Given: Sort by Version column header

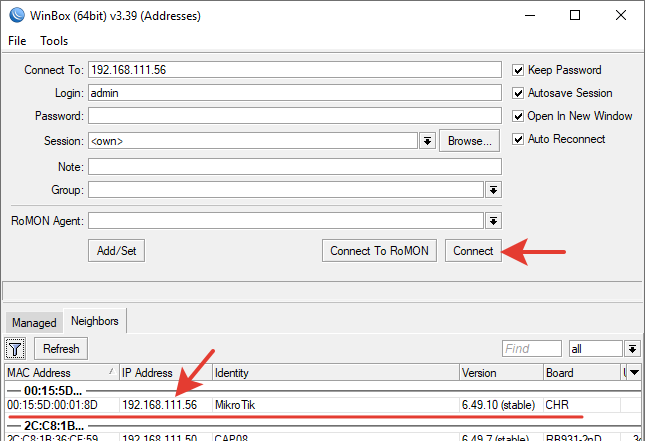Looking at the screenshot, I should (x=501, y=373).
